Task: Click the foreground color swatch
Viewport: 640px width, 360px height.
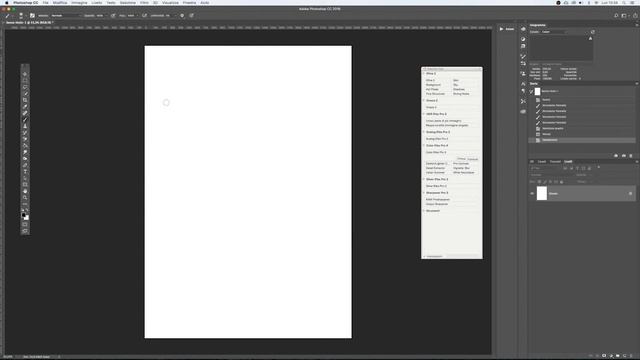Action: (x=24, y=215)
